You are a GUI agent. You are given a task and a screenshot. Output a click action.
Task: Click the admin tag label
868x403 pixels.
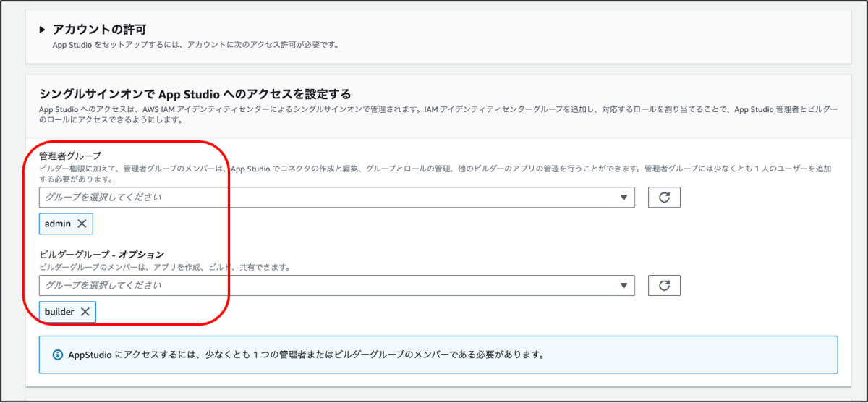(x=58, y=224)
